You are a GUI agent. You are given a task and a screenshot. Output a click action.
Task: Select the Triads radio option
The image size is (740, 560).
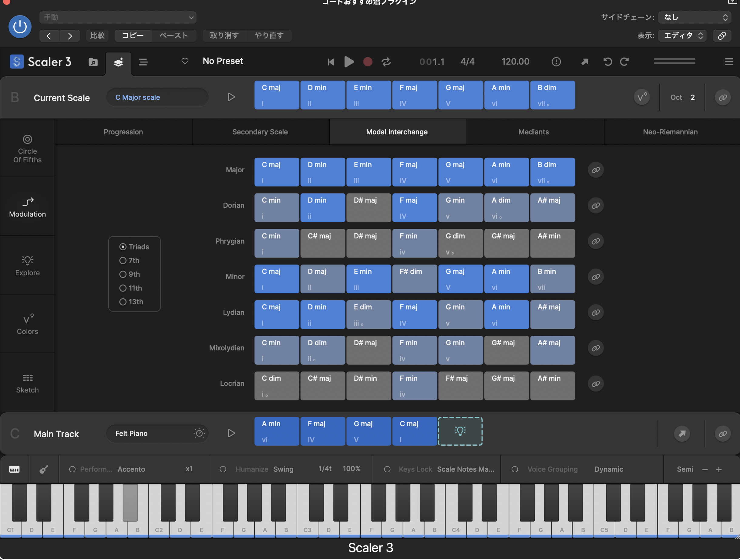123,247
